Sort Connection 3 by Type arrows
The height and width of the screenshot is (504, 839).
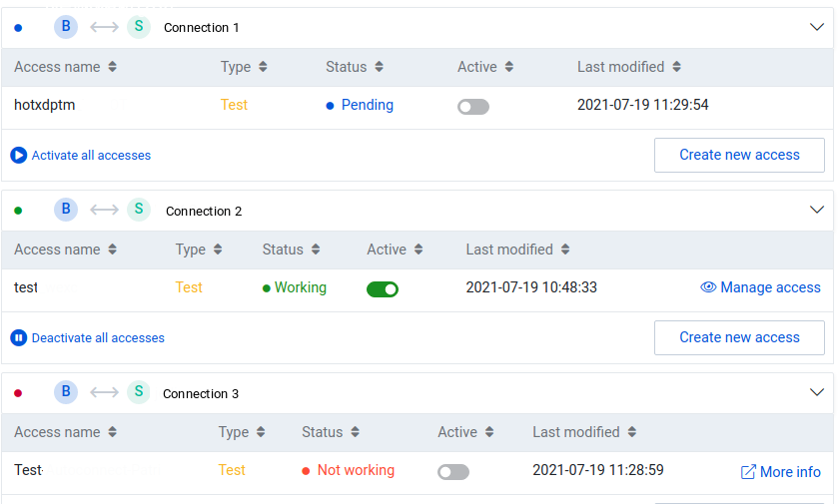[261, 432]
